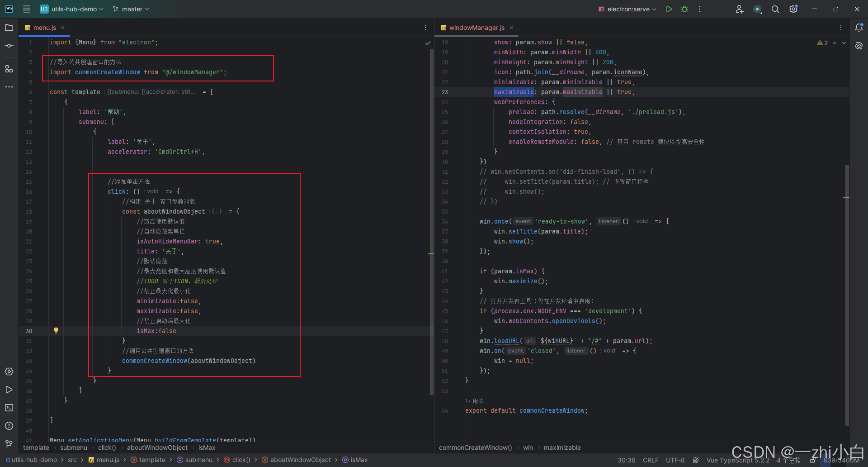Viewport: 868px width, 467px height.
Task: Click the template breadcrumb in menu.js
Action: tap(36, 448)
